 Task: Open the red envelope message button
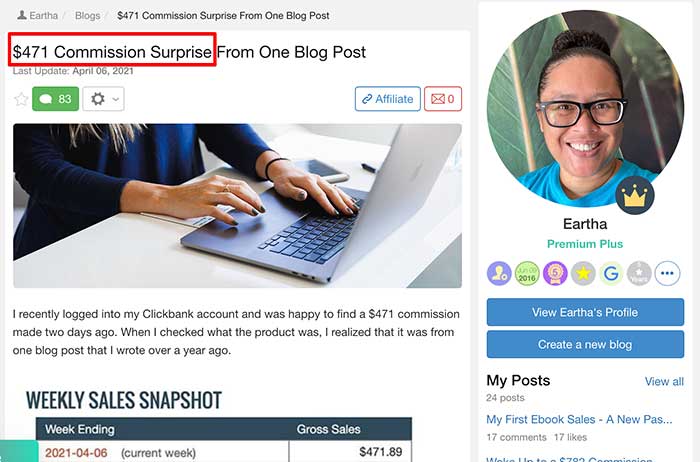(443, 99)
